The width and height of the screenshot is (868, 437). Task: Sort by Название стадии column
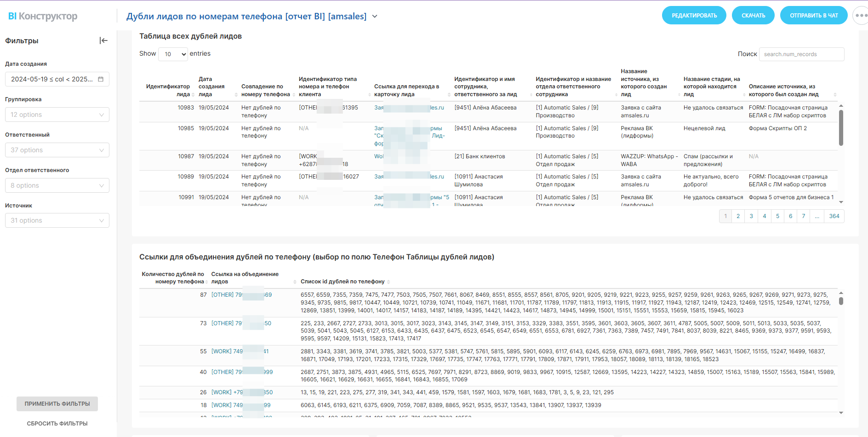pos(744,95)
